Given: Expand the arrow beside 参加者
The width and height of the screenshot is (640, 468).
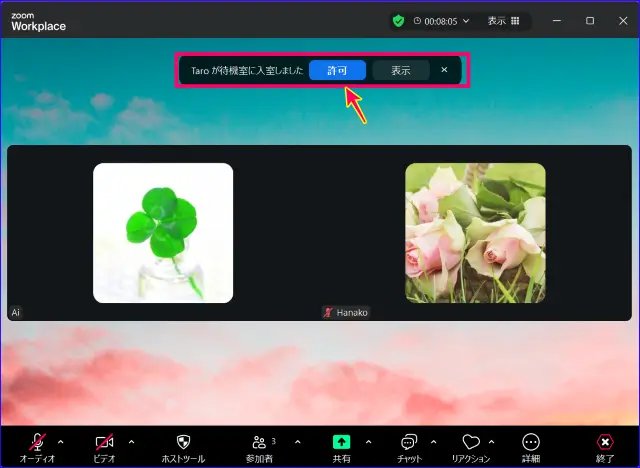Looking at the screenshot, I should (297, 441).
